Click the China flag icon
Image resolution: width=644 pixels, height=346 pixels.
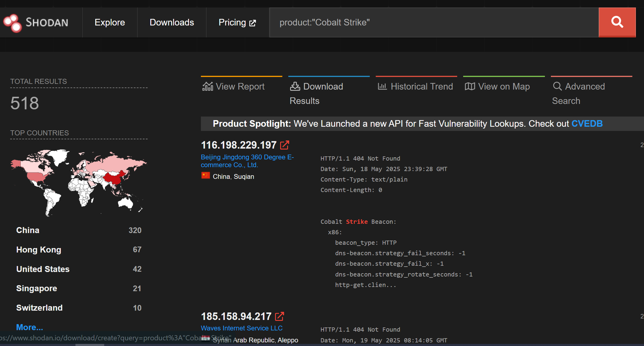205,175
